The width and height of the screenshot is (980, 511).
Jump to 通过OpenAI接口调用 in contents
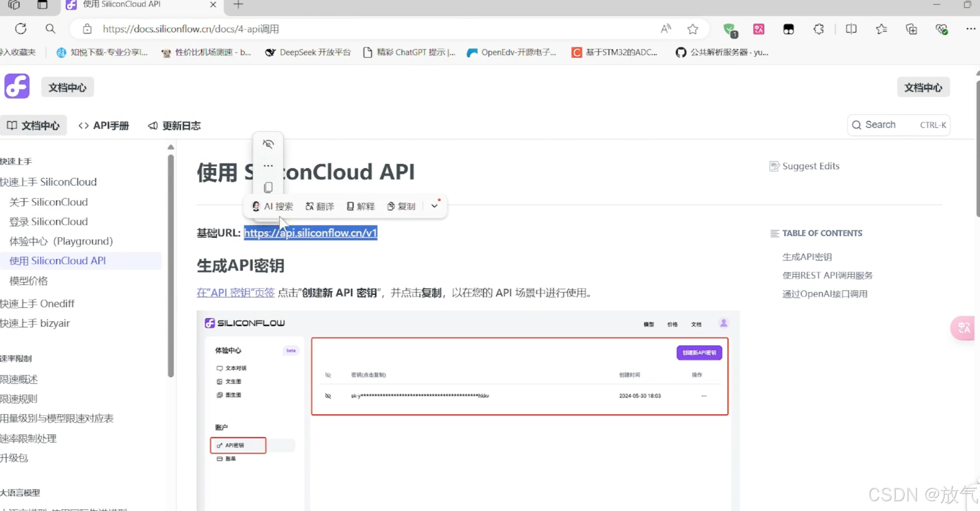824,293
